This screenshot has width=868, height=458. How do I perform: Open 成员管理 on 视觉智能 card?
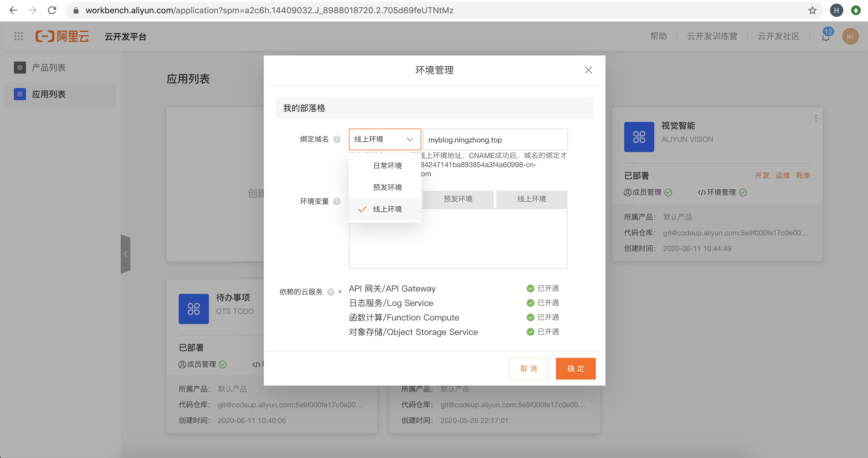click(x=648, y=192)
